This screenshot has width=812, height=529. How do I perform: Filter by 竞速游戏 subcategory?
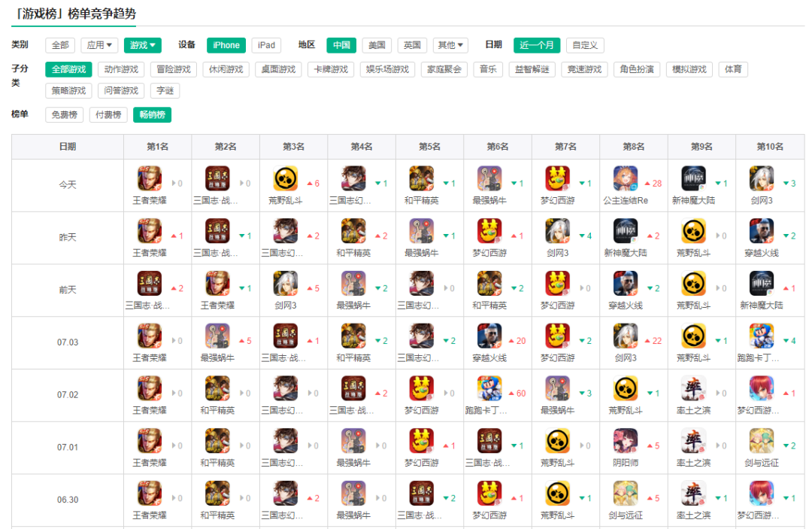coord(585,69)
